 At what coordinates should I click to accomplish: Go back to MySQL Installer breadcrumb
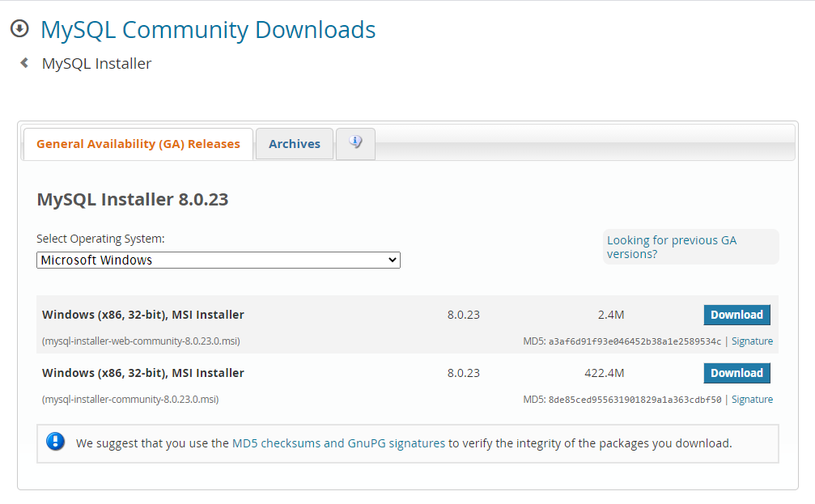coord(96,63)
